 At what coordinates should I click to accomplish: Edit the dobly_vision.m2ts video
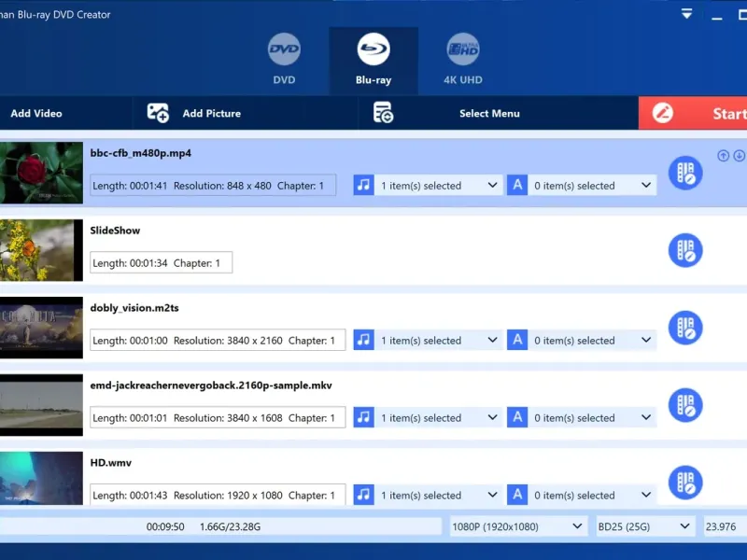[x=685, y=328]
